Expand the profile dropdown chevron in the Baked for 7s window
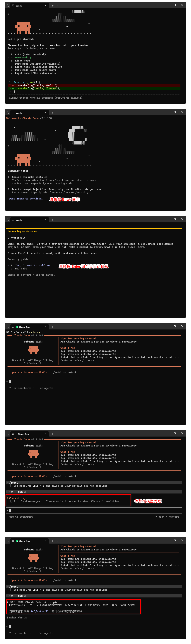 click(57, 541)
